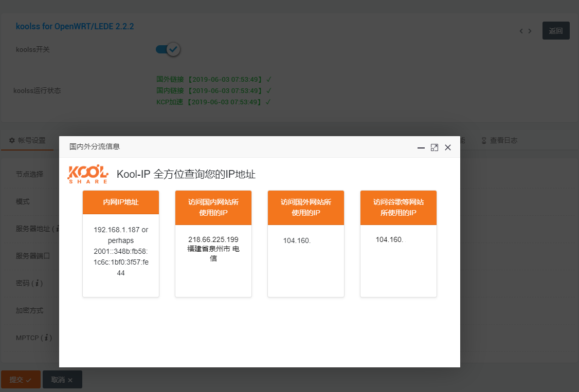This screenshot has width=579, height=392.
Task: Open the 查看日志 tab
Action: (499, 140)
